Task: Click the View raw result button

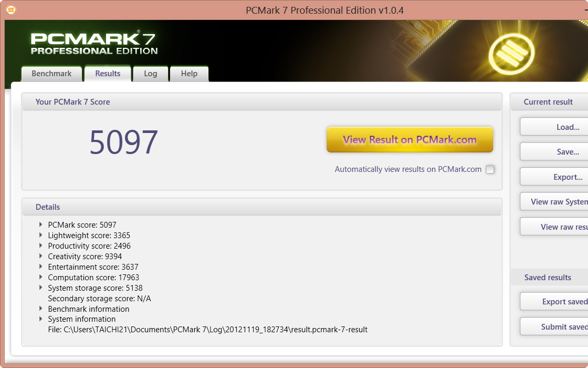Action: (554, 227)
